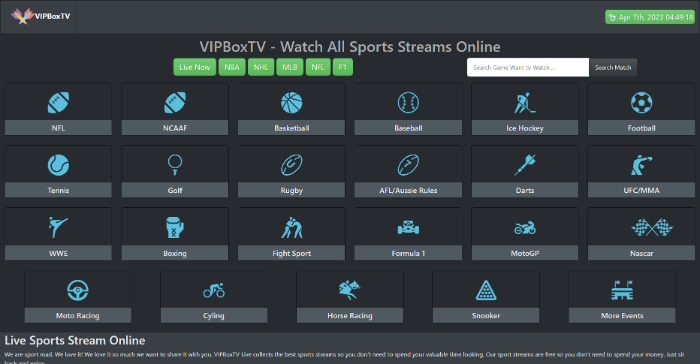700x364 pixels.
Task: Select the Moto Racing steering wheel icon
Action: click(x=78, y=290)
